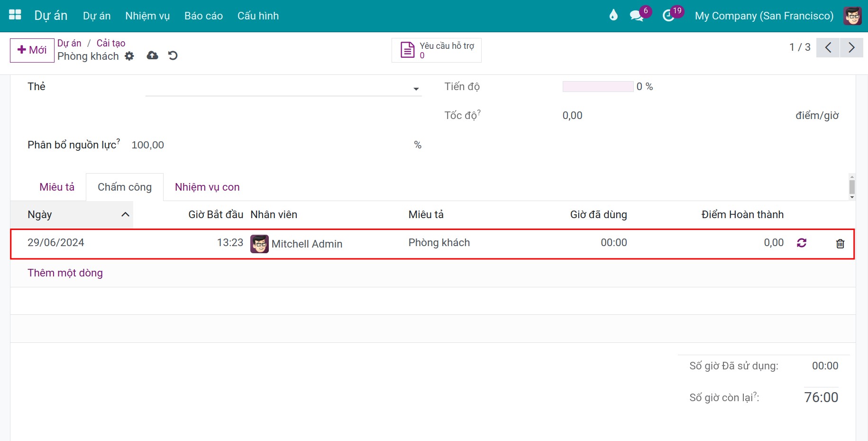Click the Mới new button
The image size is (868, 441).
[32, 50]
